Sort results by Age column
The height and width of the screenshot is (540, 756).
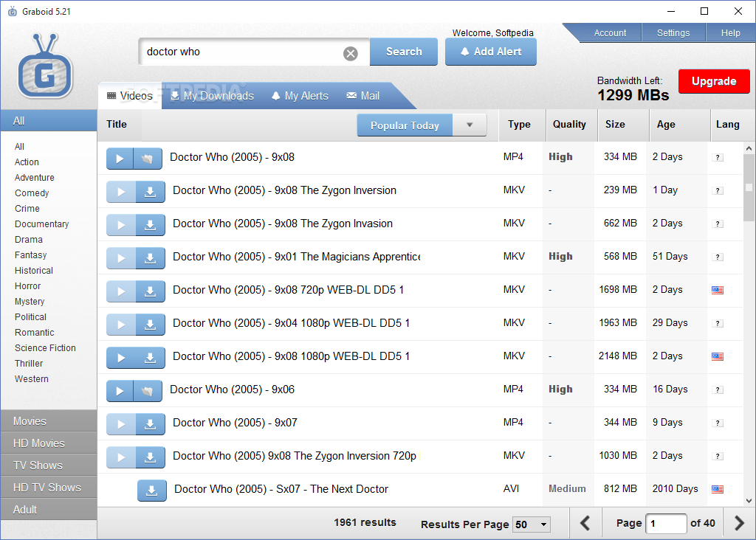tap(679, 125)
